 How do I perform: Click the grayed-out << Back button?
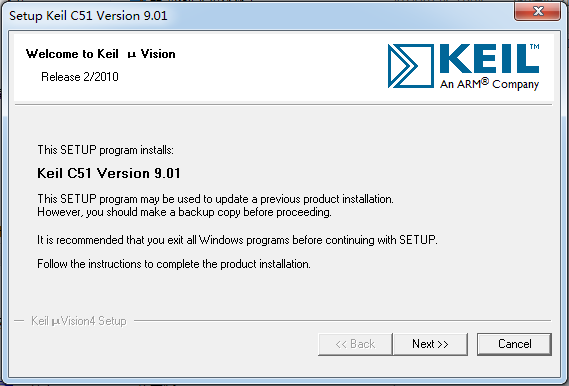[355, 344]
